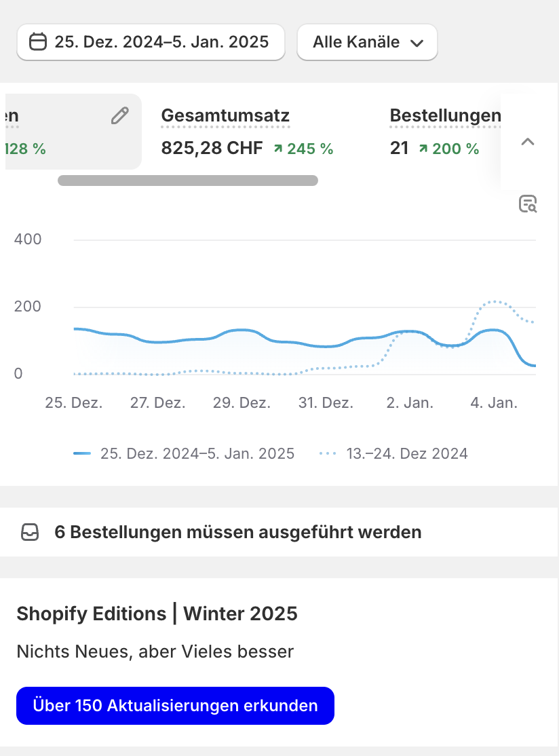Viewport: 559px width, 756px height.
Task: Click Über 150 Aktualisierungen erkunden button
Action: (175, 706)
